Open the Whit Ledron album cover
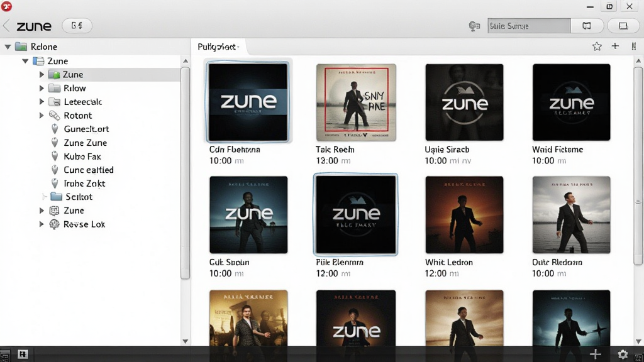Image resolution: width=644 pixels, height=362 pixels. pos(464,215)
